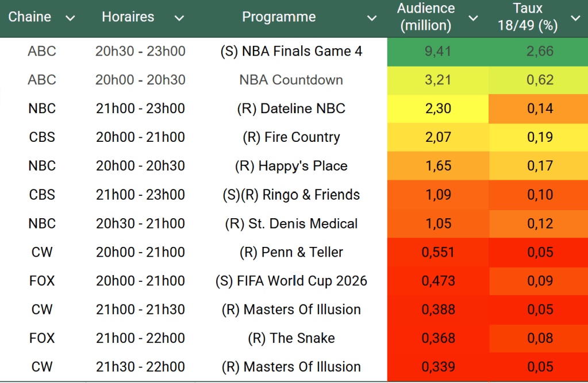Viewport: 588px width, 383px height.
Task: Click the NBA Countdown programme cell
Action: click(291, 80)
